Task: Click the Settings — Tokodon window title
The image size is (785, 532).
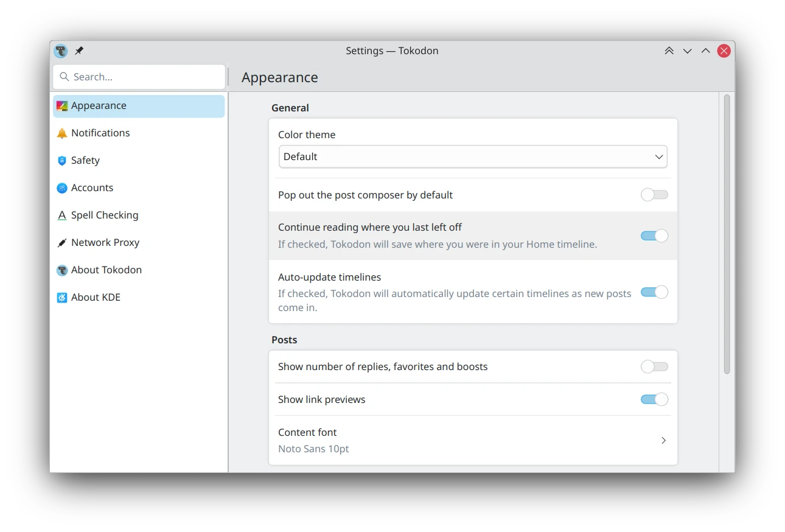Action: coord(392,51)
